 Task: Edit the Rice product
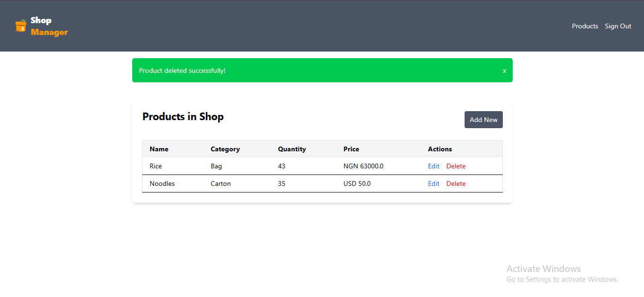point(433,166)
